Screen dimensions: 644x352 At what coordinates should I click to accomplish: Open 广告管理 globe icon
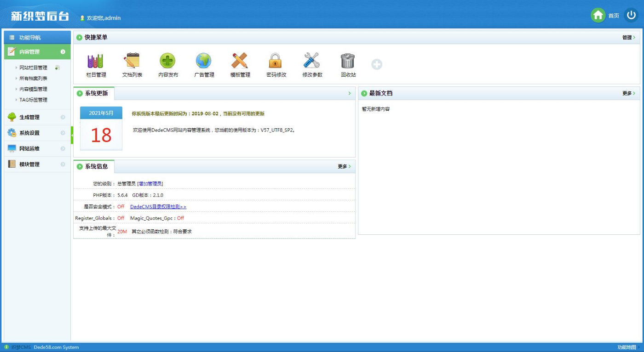(x=203, y=61)
